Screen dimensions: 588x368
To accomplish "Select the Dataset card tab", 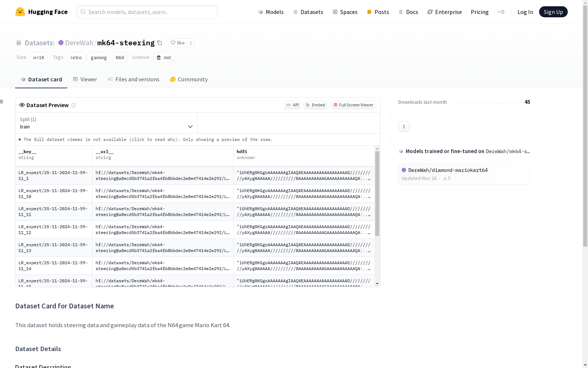I will click(x=41, y=79).
